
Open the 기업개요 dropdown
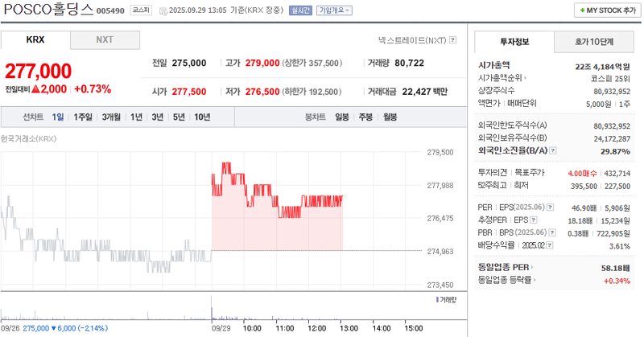[334, 10]
